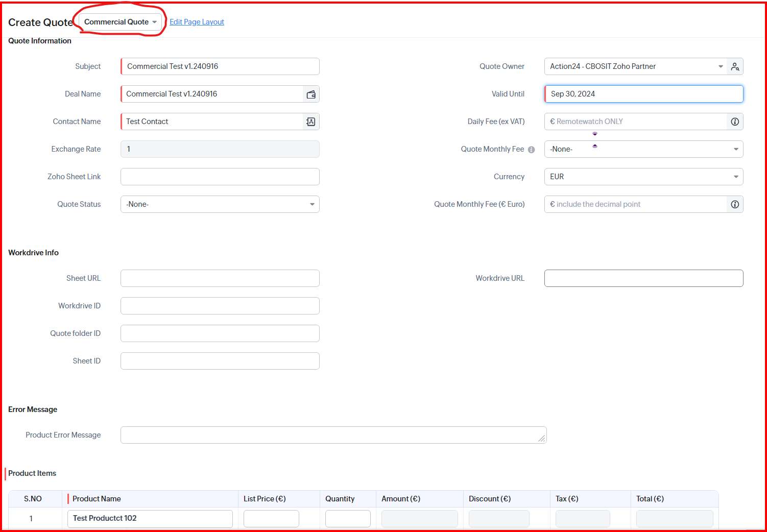Focus the Zoho Sheet Link field

click(220, 177)
